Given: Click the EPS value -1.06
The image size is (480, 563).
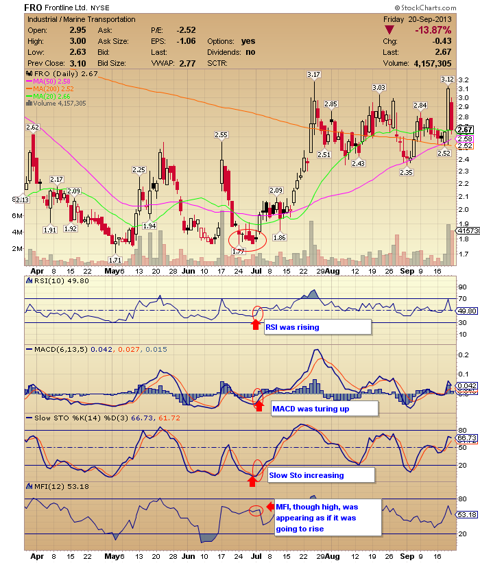Looking at the screenshot, I should coord(186,41).
